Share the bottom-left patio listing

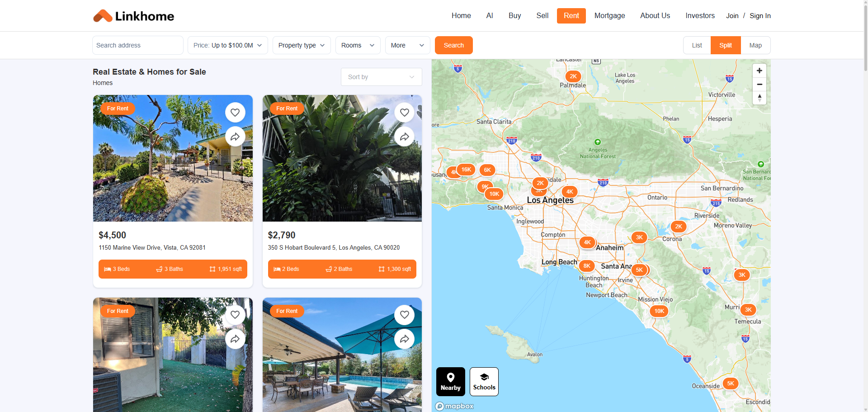coord(235,339)
